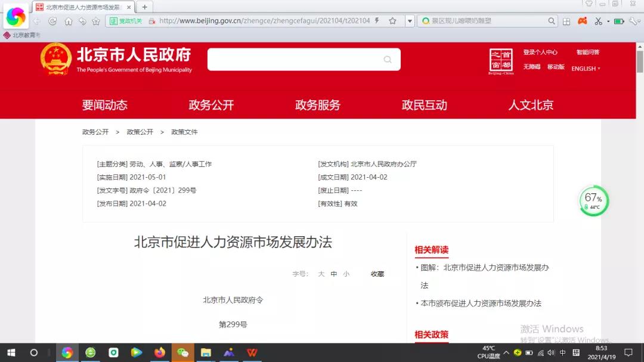Image resolution: width=644 pixels, height=362 pixels.
Task: Click the 收藏 favorite link
Action: point(377,274)
